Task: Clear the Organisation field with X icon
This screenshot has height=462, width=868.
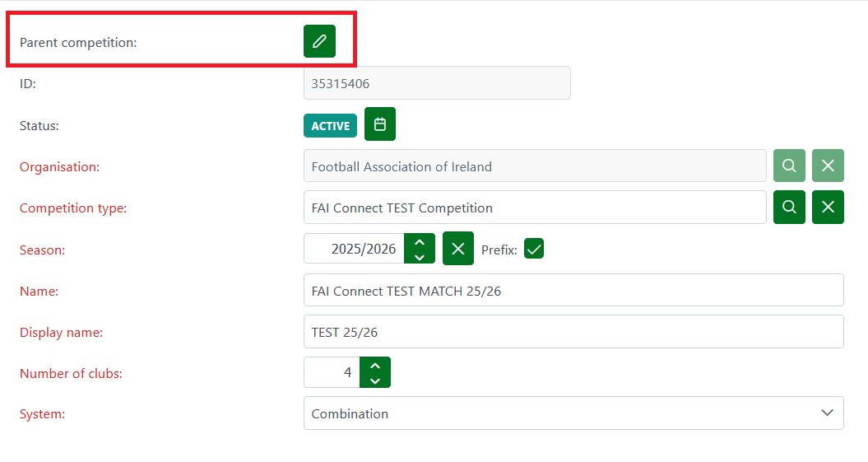Action: 828,166
